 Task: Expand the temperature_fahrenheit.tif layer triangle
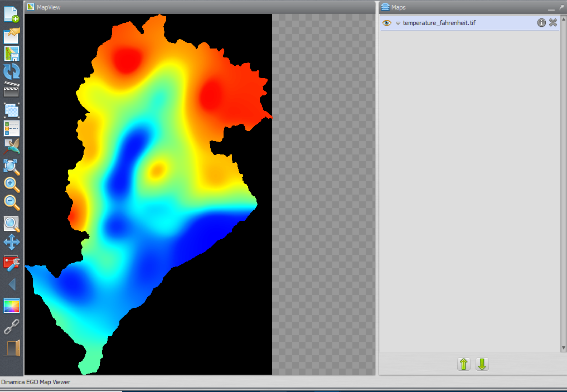[398, 23]
